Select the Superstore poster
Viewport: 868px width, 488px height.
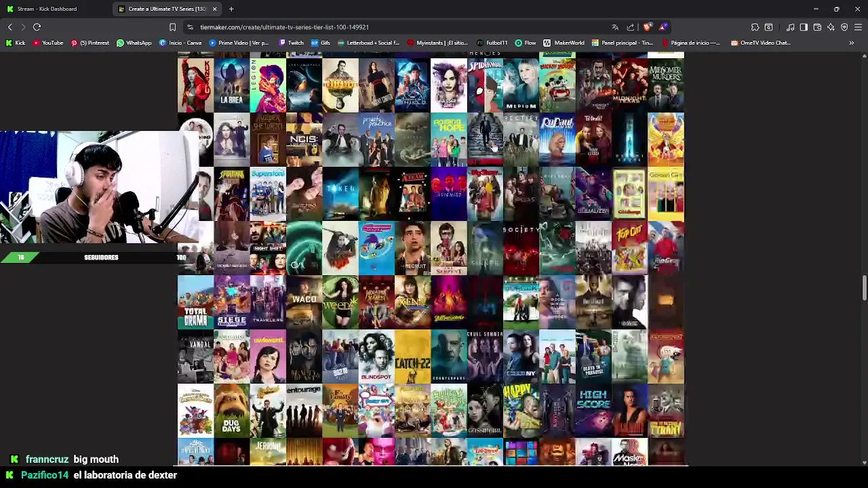268,193
